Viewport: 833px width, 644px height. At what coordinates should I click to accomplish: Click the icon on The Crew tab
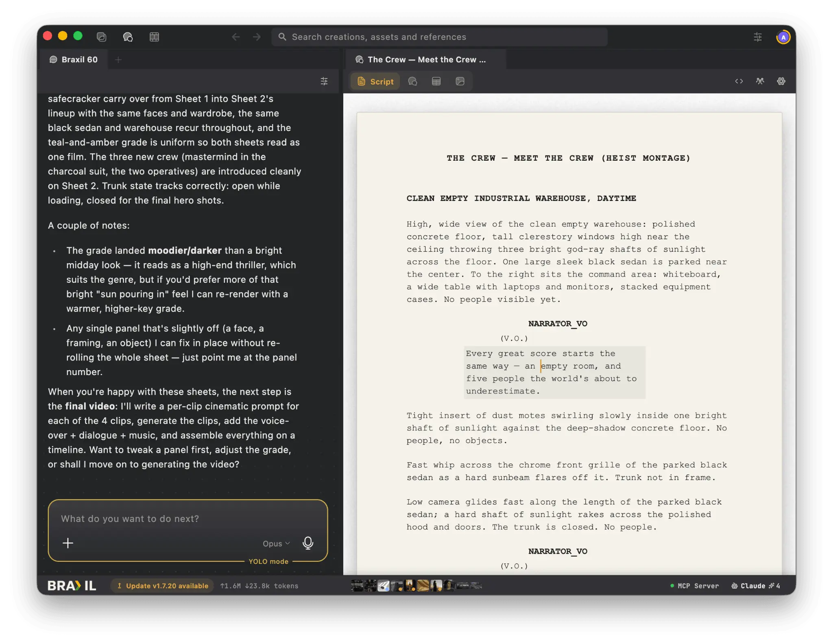(x=360, y=60)
